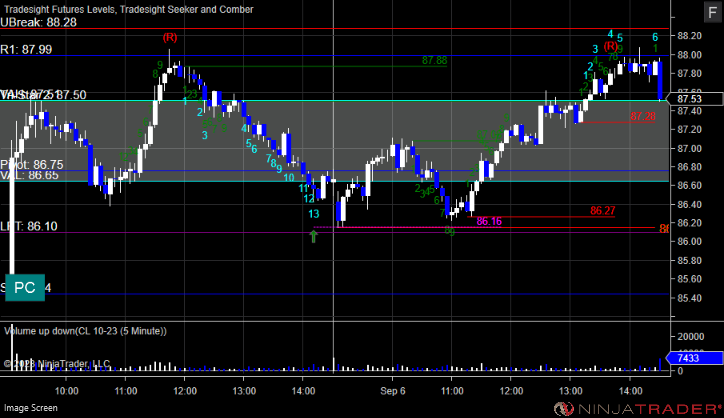Viewport: 724px width, 418px height.
Task: Click the Image Screen label
Action: pyautogui.click(x=30, y=408)
